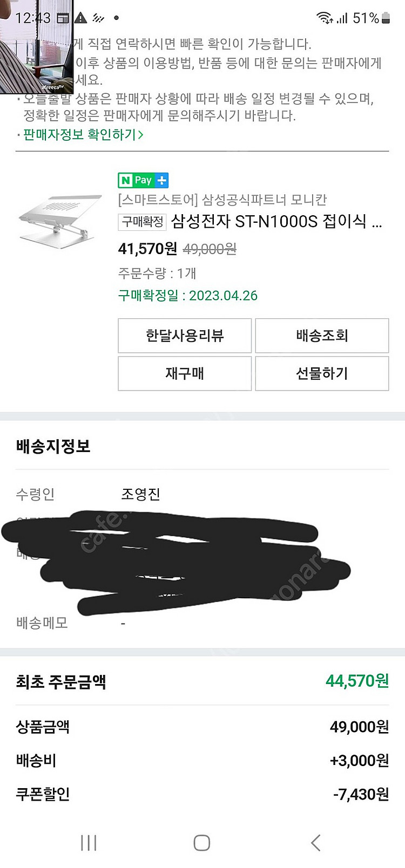Tap the 한달사용리뷰 button

point(185,336)
